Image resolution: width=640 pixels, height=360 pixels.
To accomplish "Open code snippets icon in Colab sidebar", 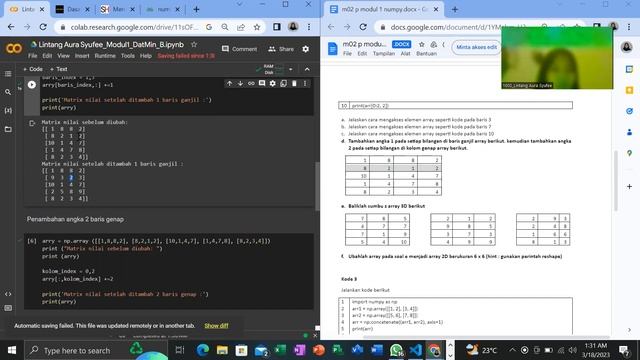I will tap(8, 294).
